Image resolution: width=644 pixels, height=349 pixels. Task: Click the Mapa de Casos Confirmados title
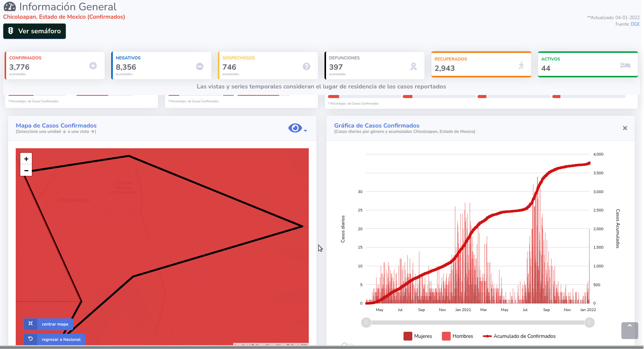(x=56, y=126)
